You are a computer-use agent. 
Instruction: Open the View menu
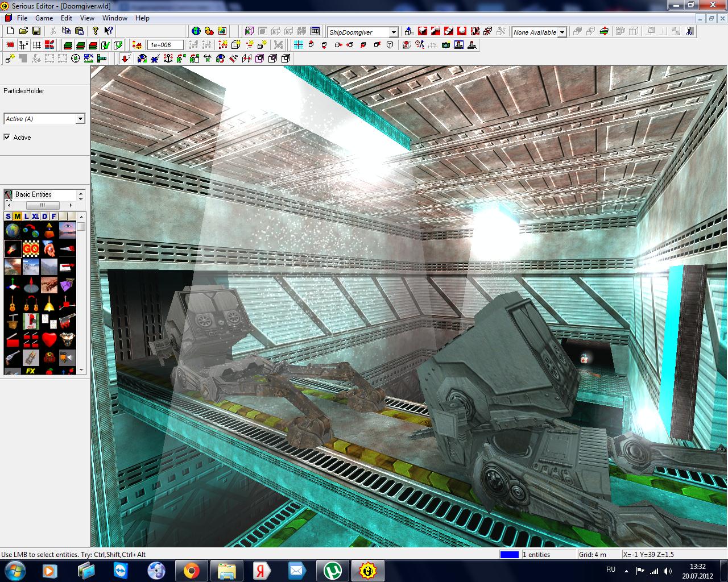[x=87, y=18]
